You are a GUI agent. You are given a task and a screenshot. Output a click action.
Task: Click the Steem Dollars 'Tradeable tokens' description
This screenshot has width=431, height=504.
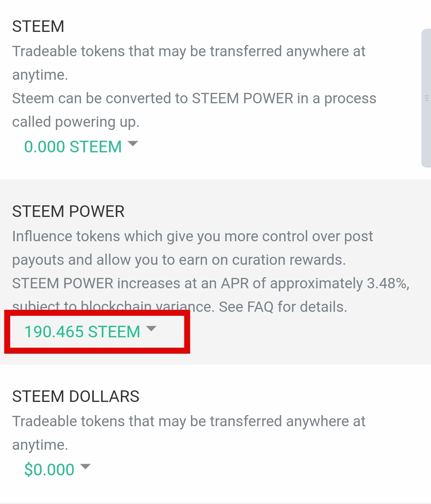[188, 421]
